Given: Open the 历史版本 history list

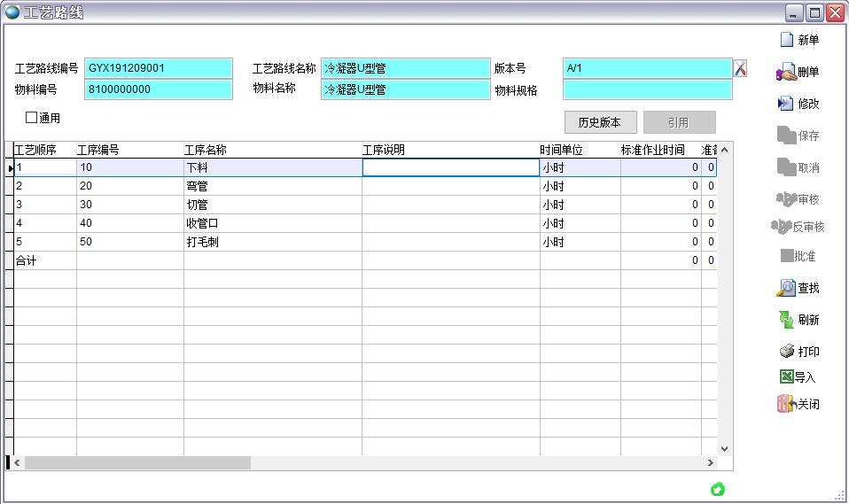Looking at the screenshot, I should tap(600, 122).
